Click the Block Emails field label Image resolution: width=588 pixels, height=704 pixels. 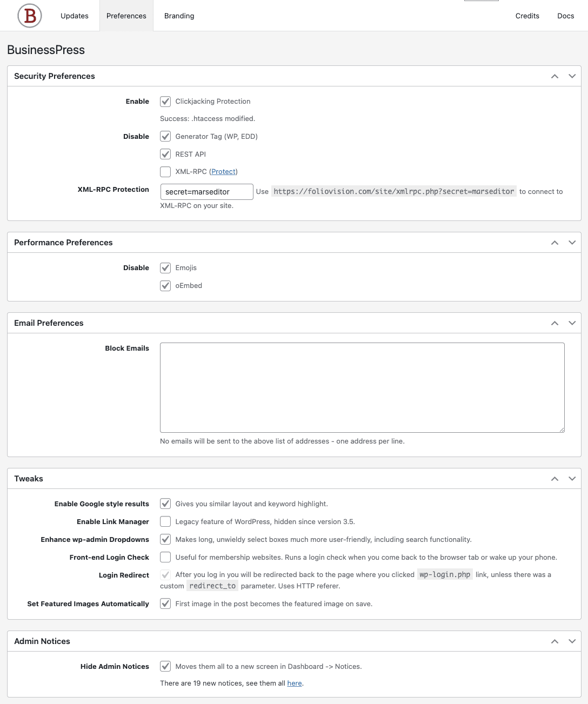(127, 348)
